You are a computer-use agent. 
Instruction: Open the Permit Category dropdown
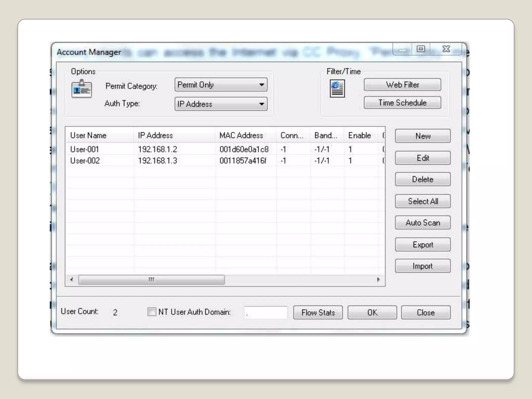point(221,85)
